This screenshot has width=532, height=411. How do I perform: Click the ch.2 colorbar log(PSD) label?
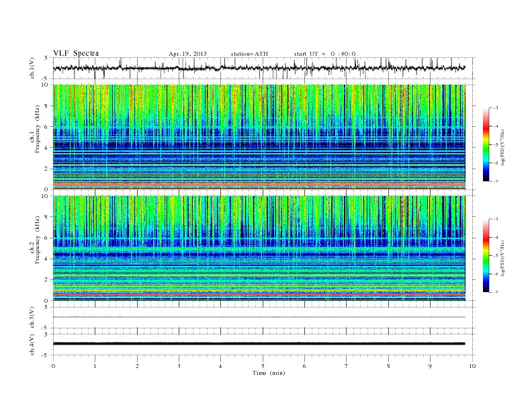pos(502,258)
